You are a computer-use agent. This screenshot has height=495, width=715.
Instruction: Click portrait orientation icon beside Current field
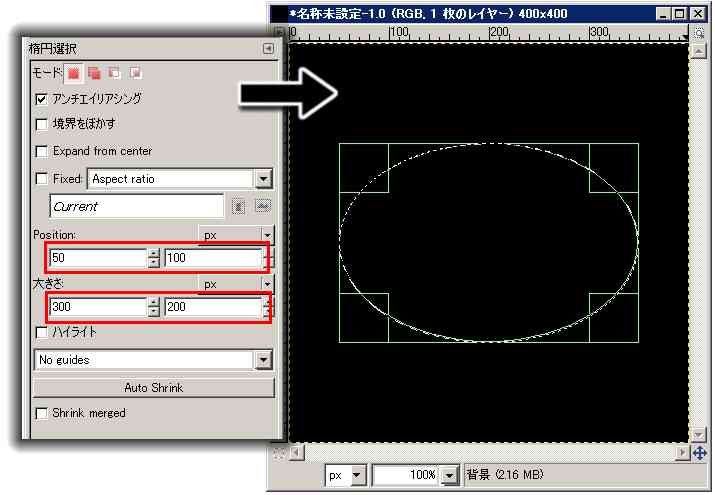pyautogui.click(x=238, y=206)
